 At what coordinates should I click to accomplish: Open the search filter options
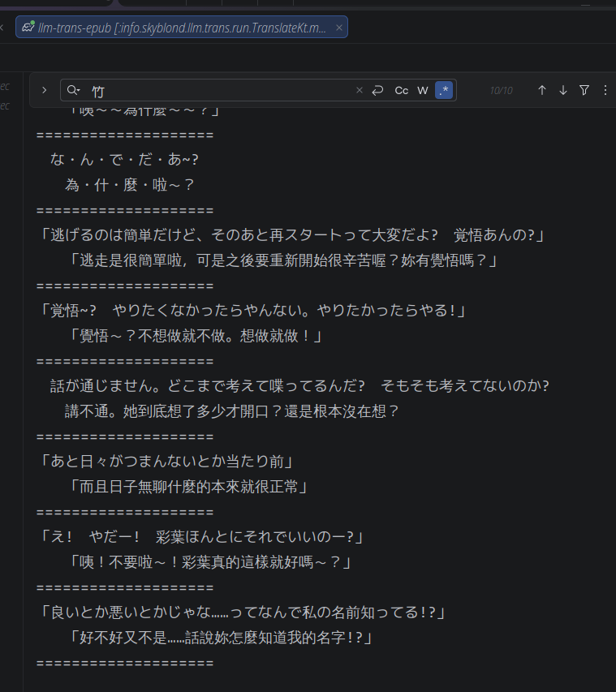pos(584,90)
